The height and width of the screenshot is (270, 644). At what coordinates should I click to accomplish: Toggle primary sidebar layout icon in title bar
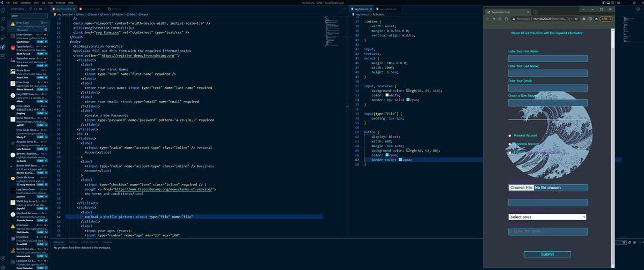(604, 3)
